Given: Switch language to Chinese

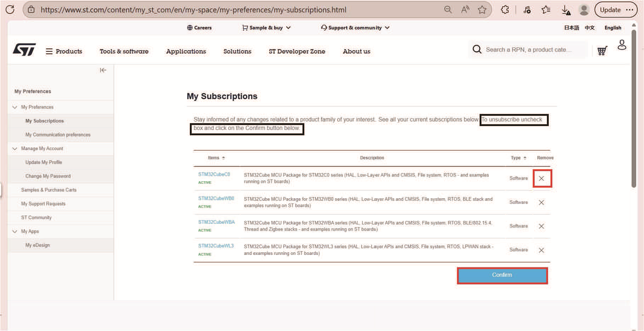Looking at the screenshot, I should point(589,28).
